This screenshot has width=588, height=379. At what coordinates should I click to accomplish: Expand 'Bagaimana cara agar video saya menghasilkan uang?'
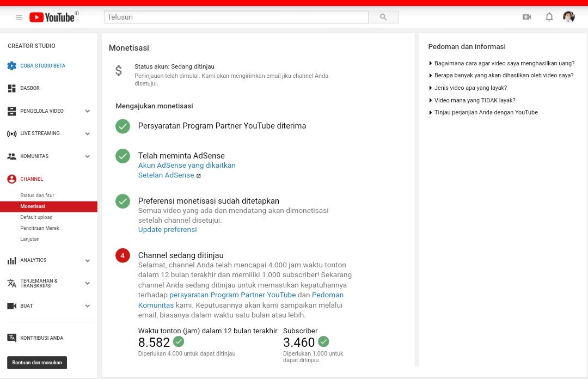502,63
